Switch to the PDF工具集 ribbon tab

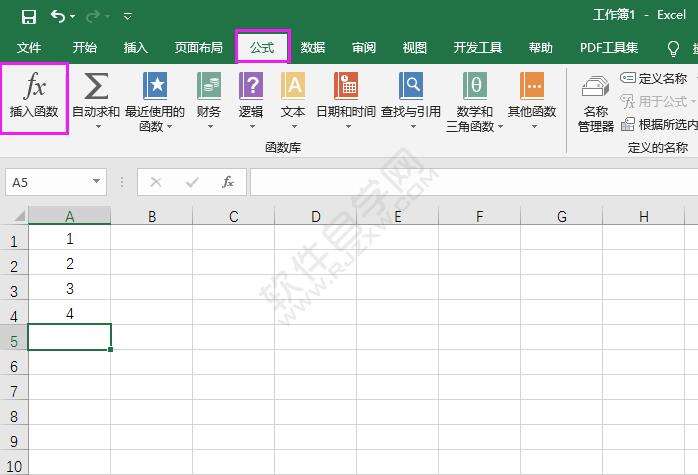[x=609, y=47]
